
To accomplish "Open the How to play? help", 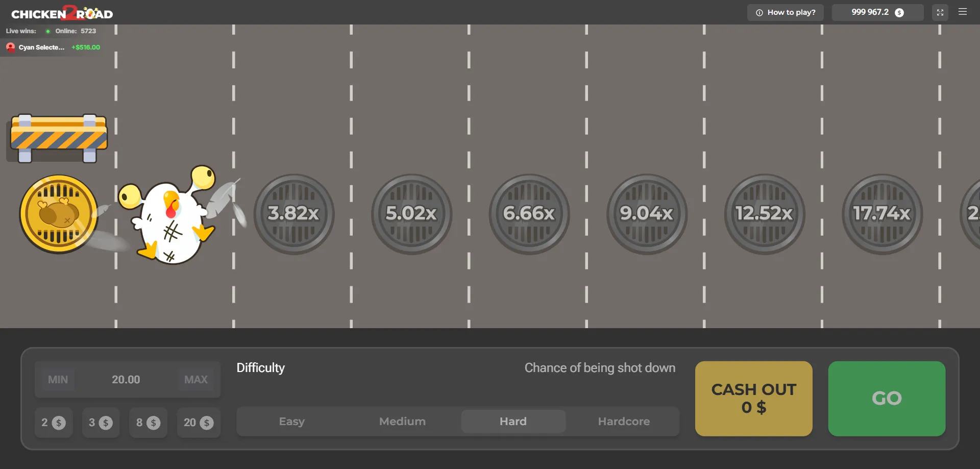I will (x=786, y=12).
